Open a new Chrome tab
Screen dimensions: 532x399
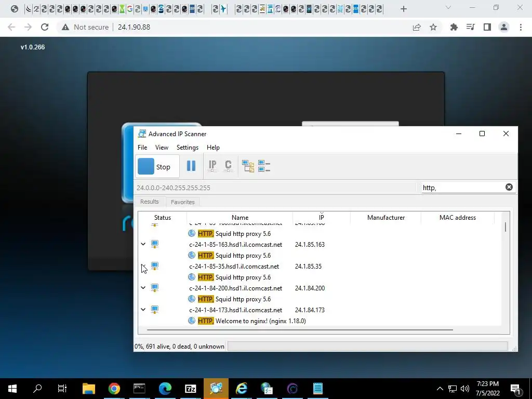point(403,9)
